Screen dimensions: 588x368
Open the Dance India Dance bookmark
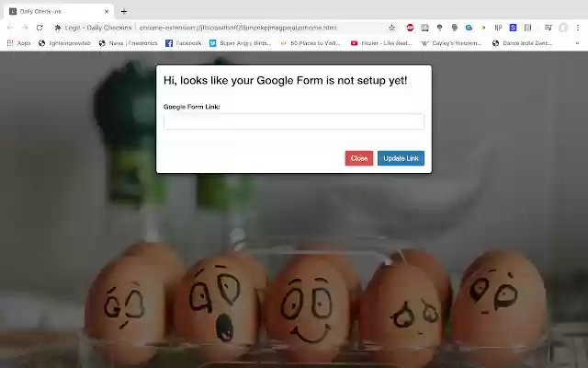tap(523, 43)
